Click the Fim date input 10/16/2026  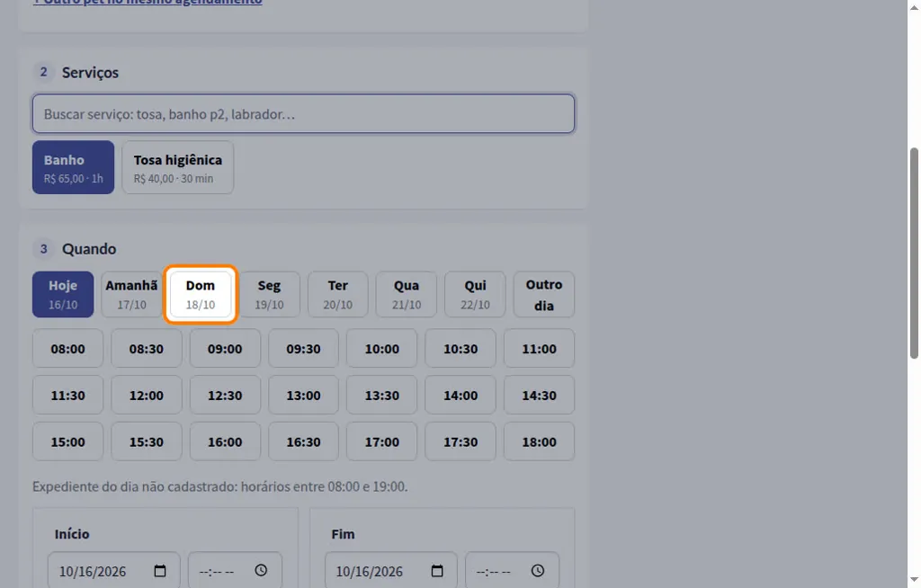[391, 570]
